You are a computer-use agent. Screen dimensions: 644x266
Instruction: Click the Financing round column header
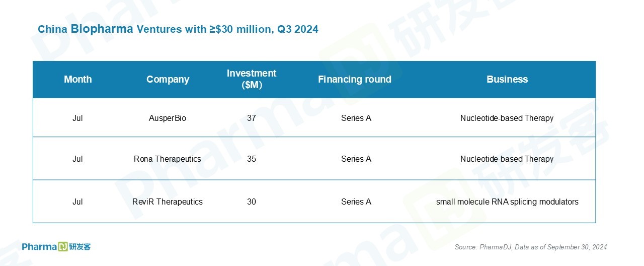click(355, 80)
